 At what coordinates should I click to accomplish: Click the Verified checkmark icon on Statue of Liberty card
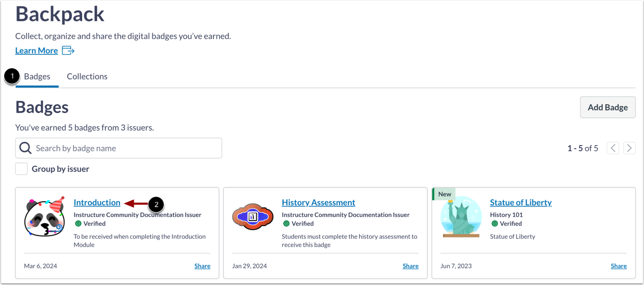[495, 224]
